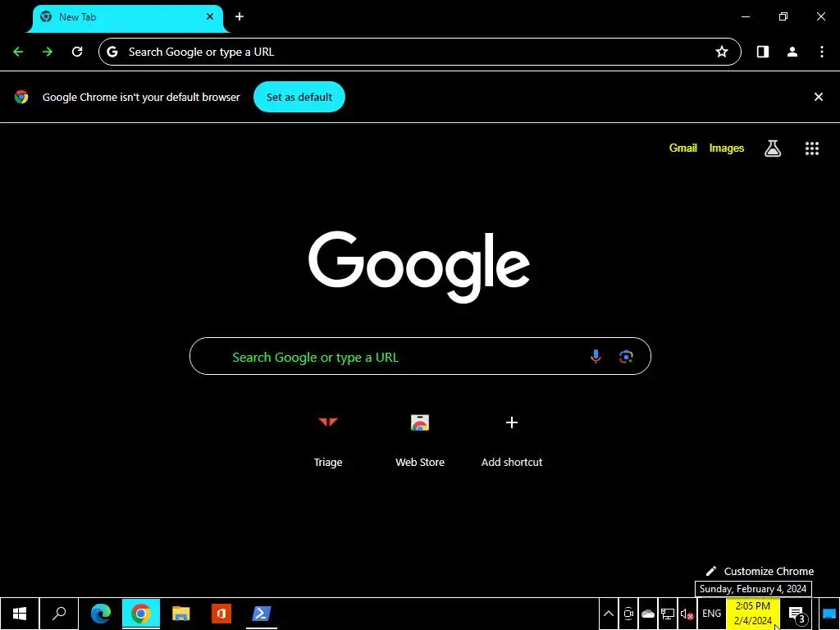840x630 pixels.
Task: Open Gmail link
Action: 683,148
